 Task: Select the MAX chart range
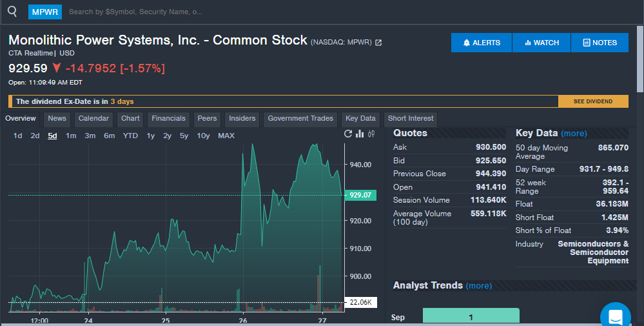226,136
